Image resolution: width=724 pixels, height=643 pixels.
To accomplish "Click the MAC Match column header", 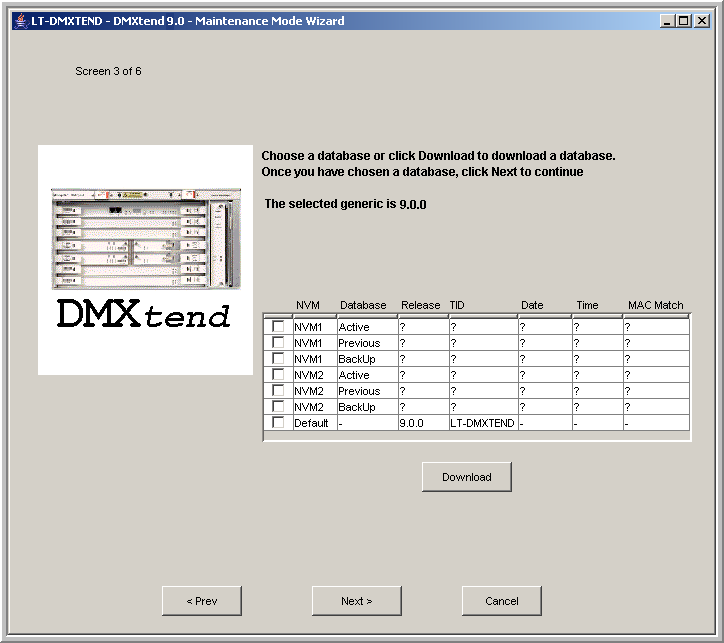I will point(655,305).
